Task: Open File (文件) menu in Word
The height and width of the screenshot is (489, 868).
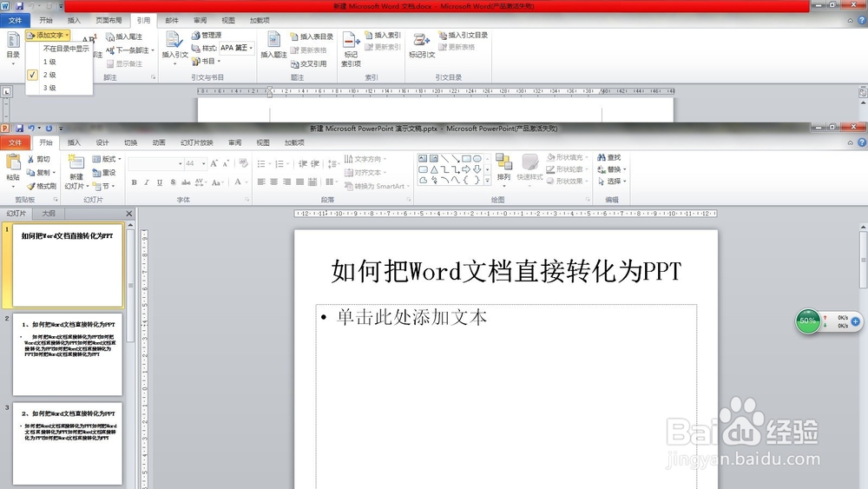Action: click(x=15, y=21)
